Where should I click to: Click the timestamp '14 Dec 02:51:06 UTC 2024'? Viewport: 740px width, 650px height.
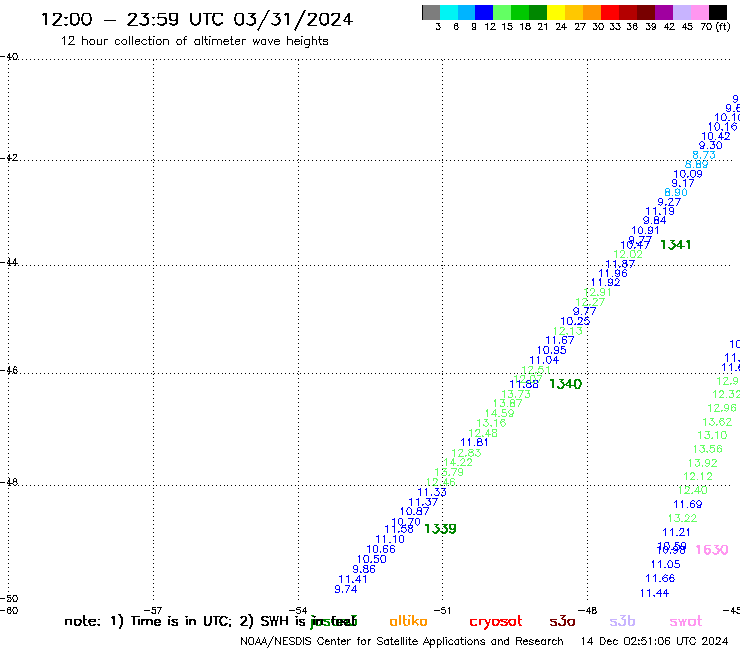click(x=655, y=641)
